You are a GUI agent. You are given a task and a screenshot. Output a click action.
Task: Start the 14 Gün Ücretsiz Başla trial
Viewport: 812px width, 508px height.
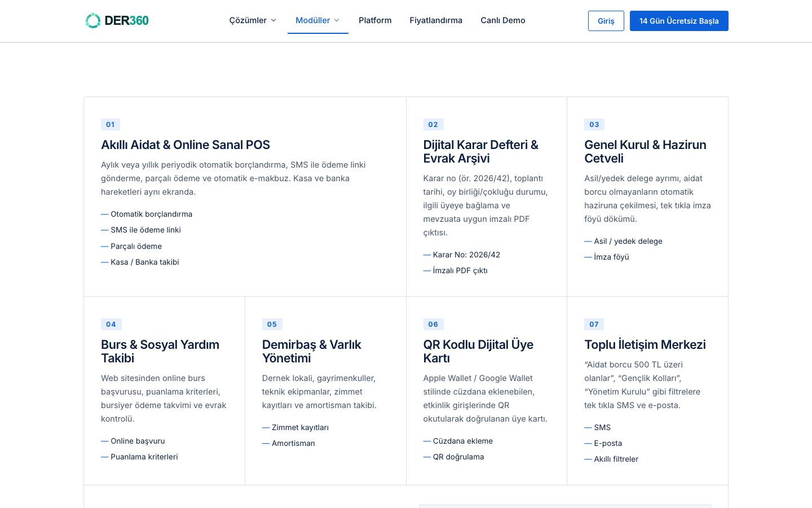click(679, 21)
